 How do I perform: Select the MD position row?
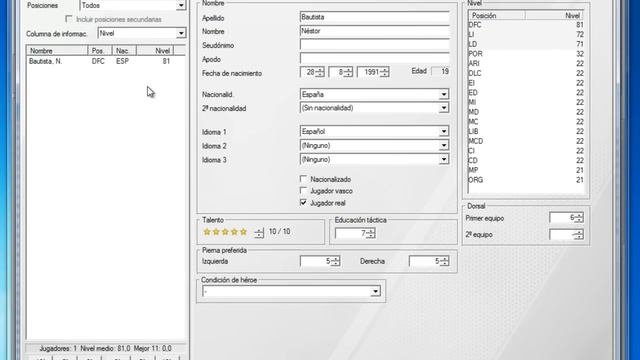[526, 112]
